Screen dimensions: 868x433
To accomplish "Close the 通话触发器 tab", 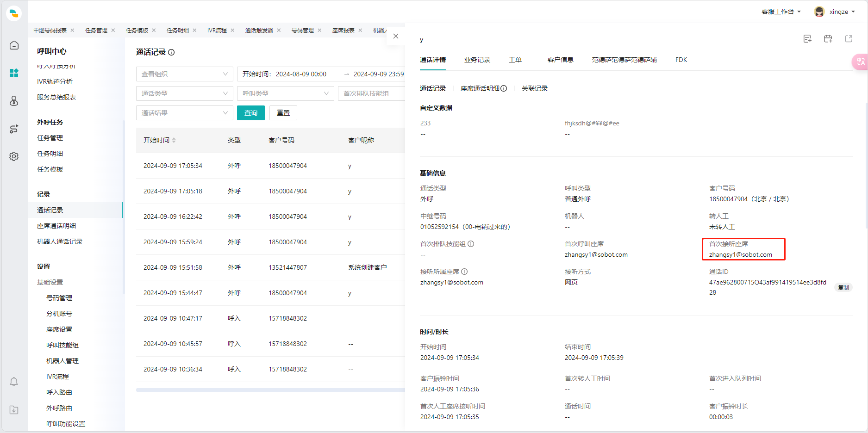I will click(279, 30).
